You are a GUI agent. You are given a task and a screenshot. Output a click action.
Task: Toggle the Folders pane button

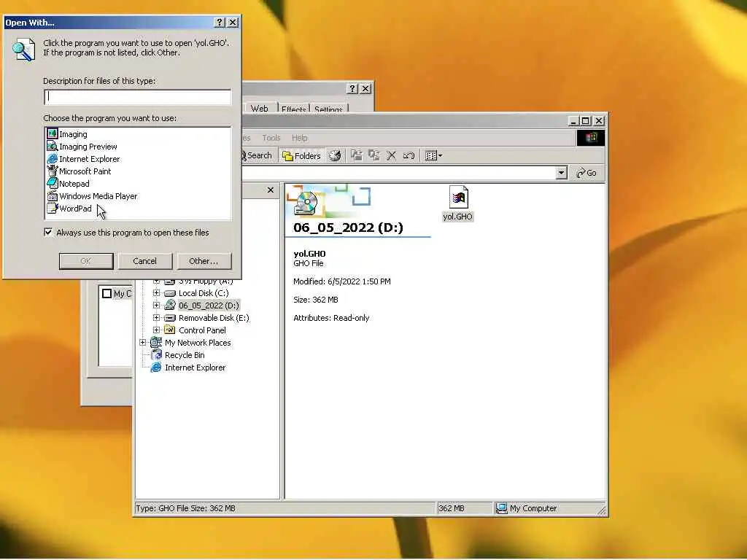pyautogui.click(x=301, y=156)
